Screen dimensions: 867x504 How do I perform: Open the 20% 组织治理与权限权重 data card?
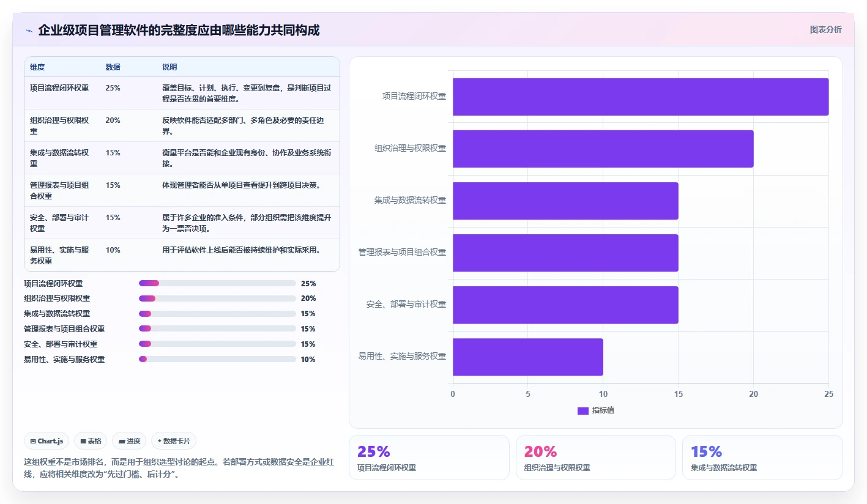click(596, 458)
